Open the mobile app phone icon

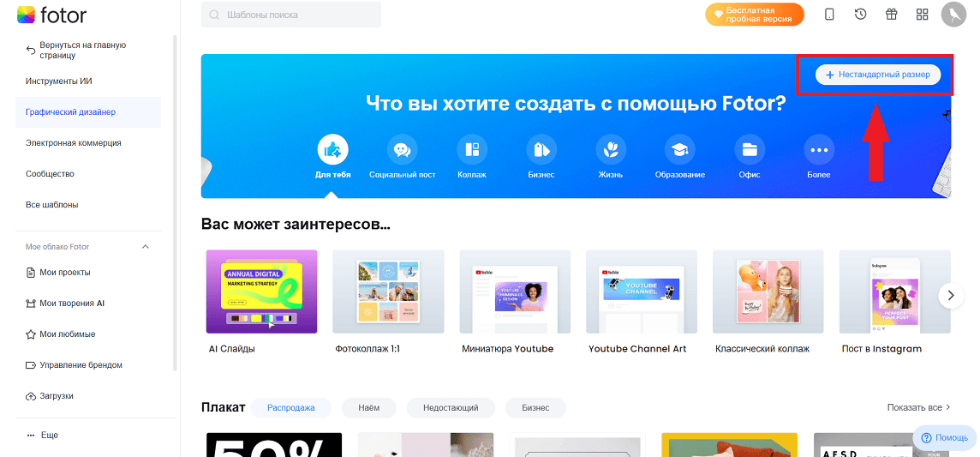tap(829, 15)
